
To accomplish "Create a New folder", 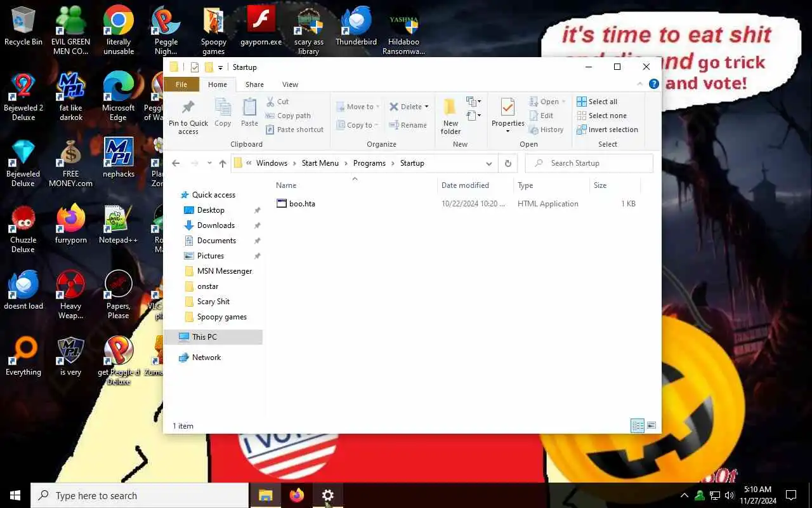I will (450, 117).
